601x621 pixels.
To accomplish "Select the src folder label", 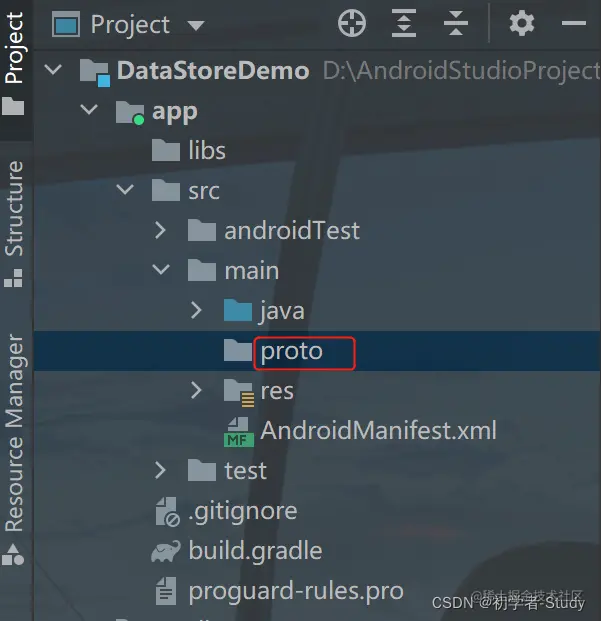I will [x=204, y=191].
